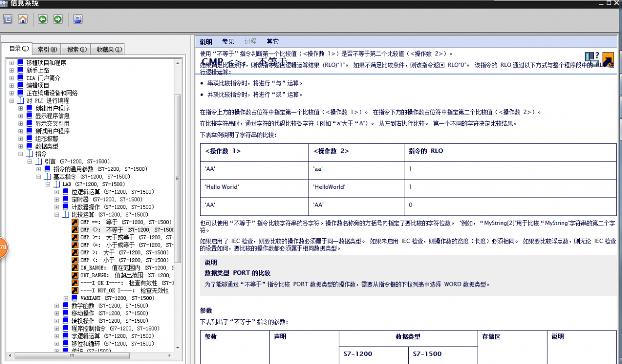Screen dimensions: 622x364
Task: Click the contents tree scroll-down arrow
Action: [177, 347]
